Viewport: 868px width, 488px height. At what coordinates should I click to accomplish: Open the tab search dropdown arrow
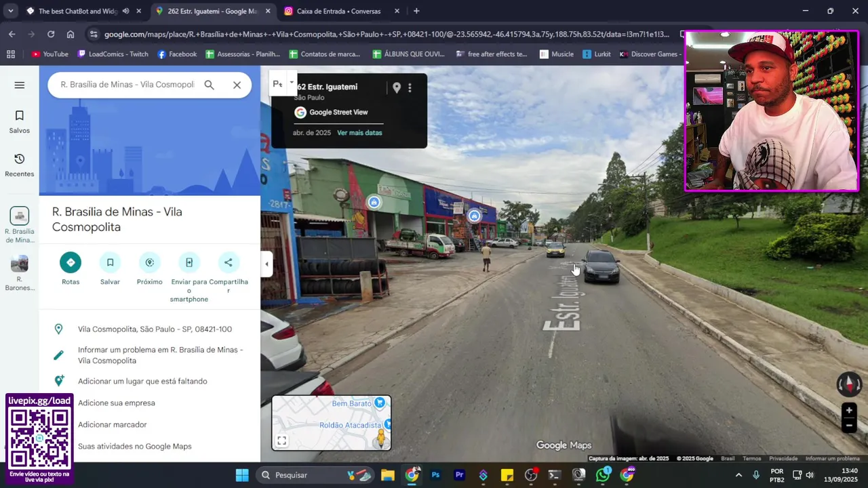coord(10,11)
